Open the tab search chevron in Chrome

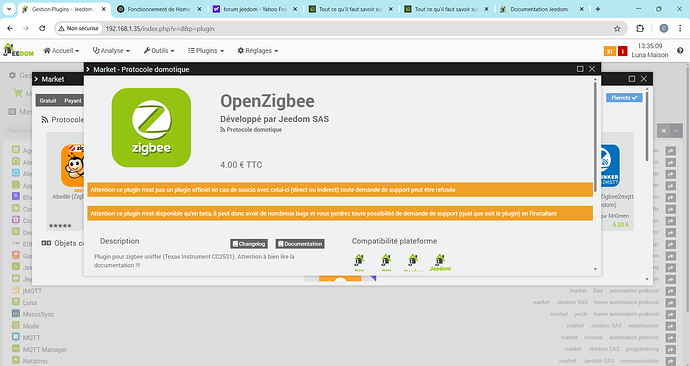[9, 9]
